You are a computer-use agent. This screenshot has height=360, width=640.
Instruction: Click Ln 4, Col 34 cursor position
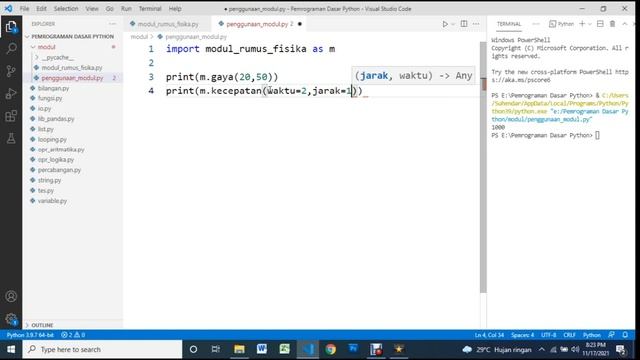(489, 335)
